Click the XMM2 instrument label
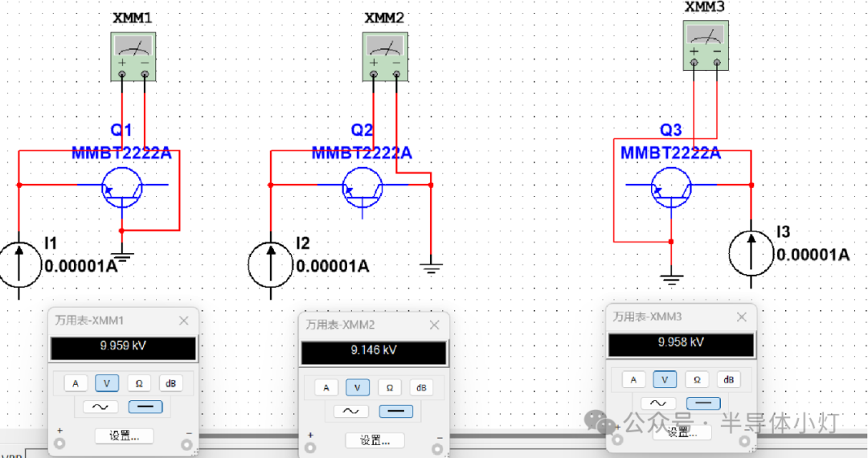Image resolution: width=868 pixels, height=458 pixels. pyautogui.click(x=384, y=18)
